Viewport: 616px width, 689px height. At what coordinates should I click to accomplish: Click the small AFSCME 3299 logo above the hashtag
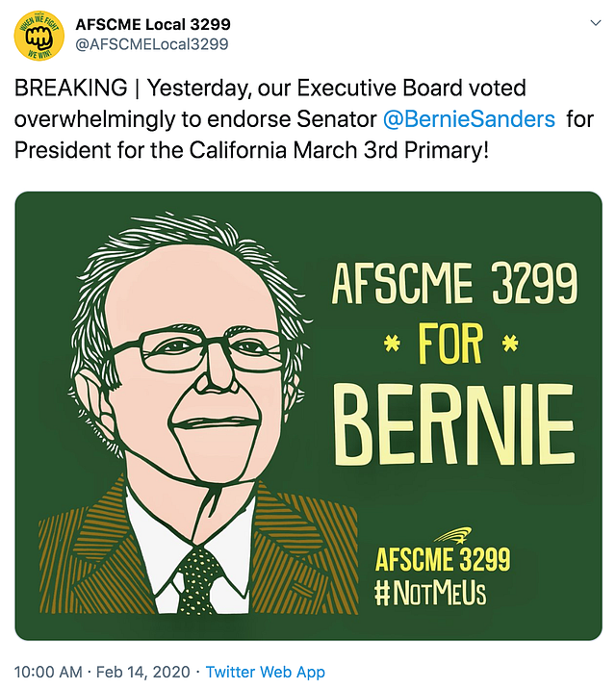[442, 561]
